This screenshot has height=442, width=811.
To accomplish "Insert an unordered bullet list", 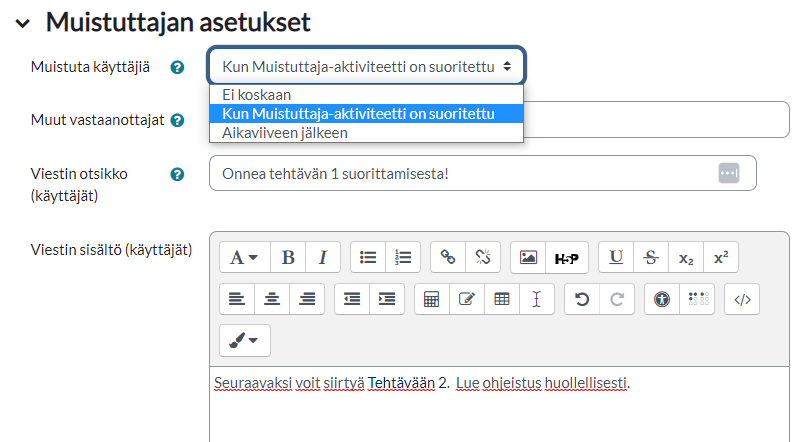I will (x=368, y=257).
